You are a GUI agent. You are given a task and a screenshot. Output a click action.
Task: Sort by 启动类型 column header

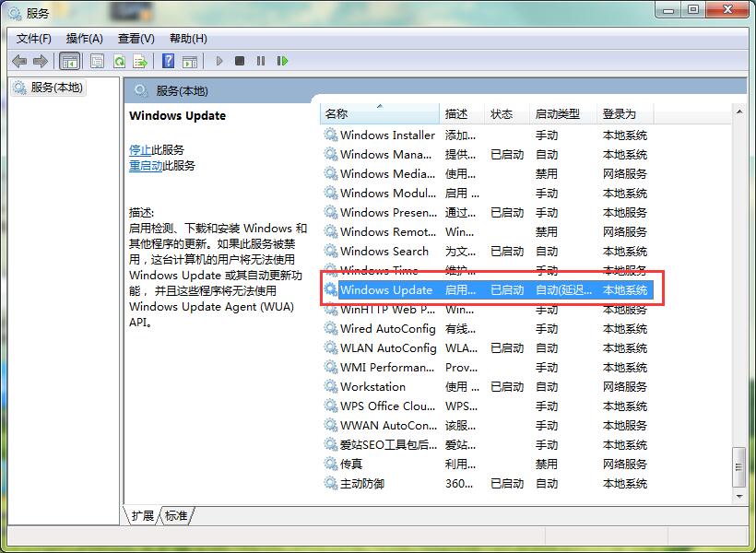[563, 113]
